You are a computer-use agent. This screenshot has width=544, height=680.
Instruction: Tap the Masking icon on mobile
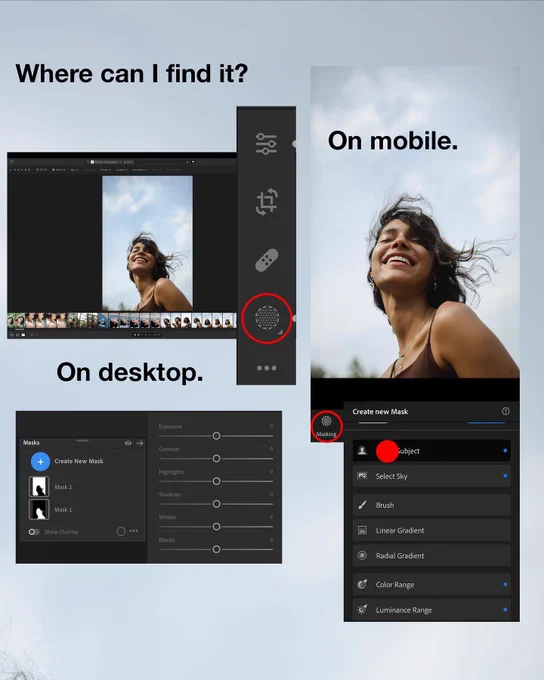[326, 426]
